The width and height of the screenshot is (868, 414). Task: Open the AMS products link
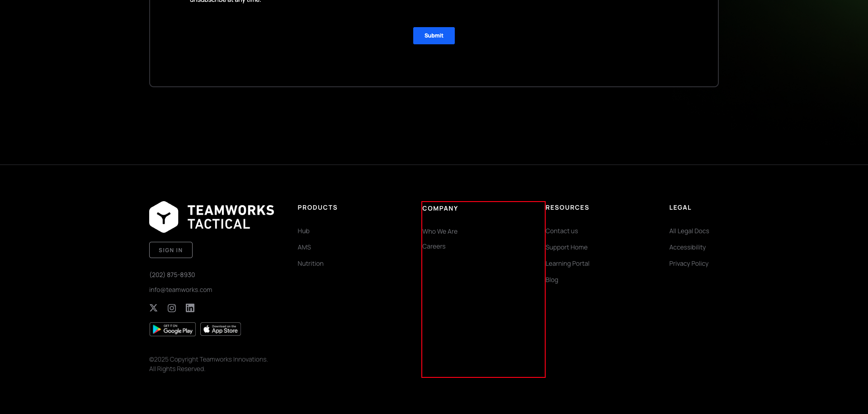[x=304, y=247]
